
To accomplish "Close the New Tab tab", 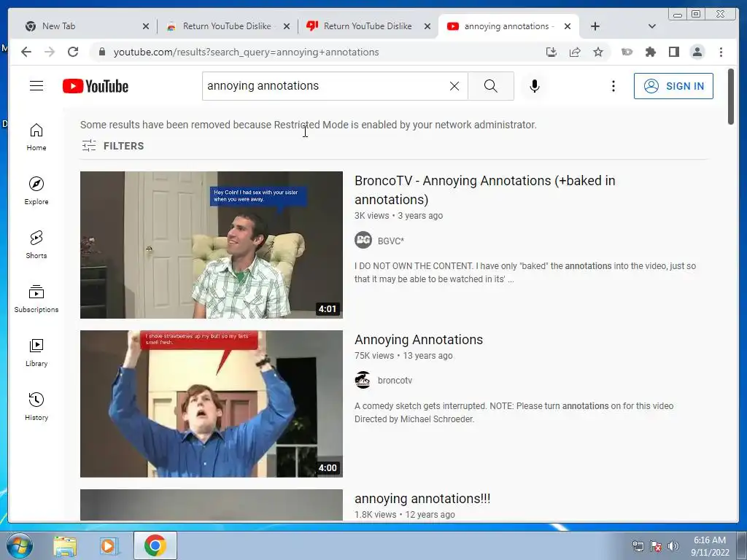I will click(x=146, y=27).
